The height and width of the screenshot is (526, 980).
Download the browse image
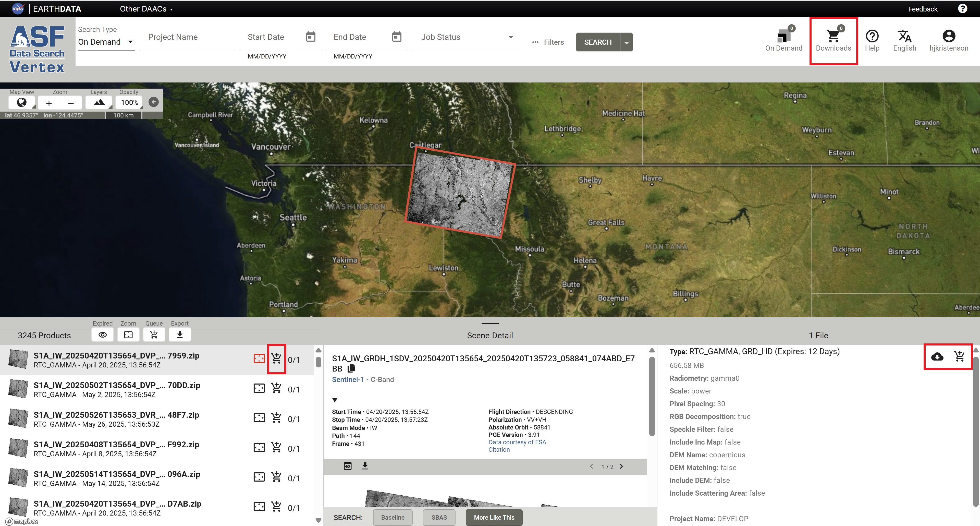pyautogui.click(x=365, y=466)
